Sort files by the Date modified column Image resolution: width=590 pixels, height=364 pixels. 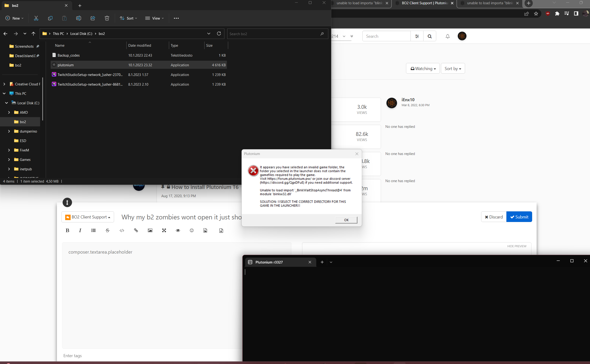(x=140, y=46)
